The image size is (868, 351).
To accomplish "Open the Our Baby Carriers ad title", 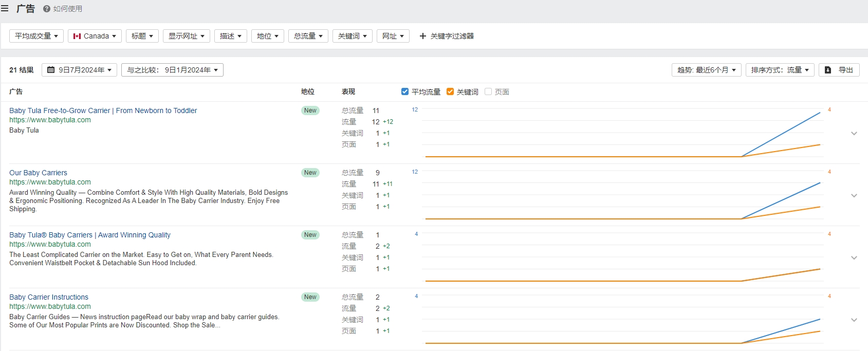I will point(38,173).
